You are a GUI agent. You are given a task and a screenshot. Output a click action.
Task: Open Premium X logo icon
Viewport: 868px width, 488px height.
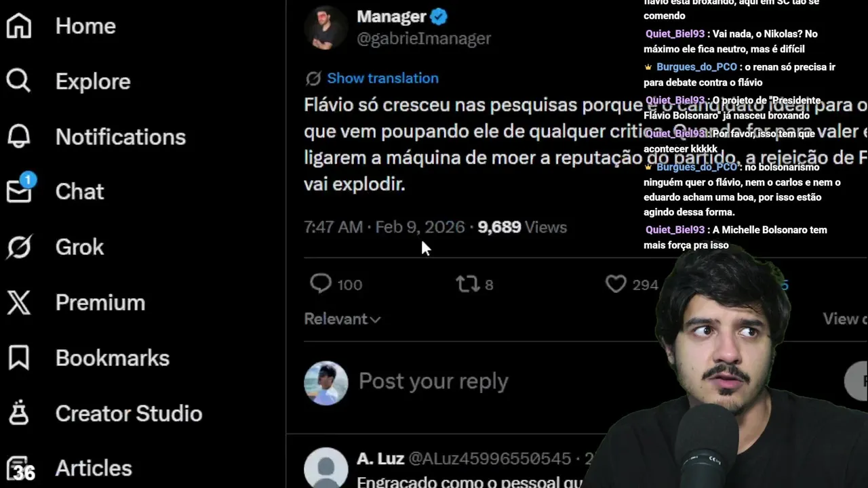point(19,302)
